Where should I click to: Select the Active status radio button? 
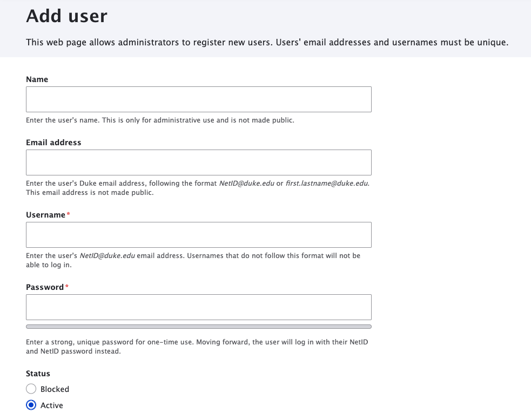click(x=31, y=405)
